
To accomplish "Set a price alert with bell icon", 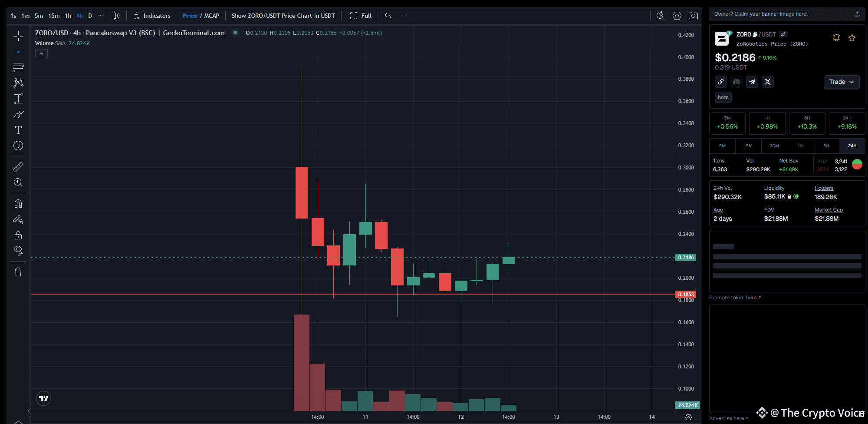I will [836, 38].
